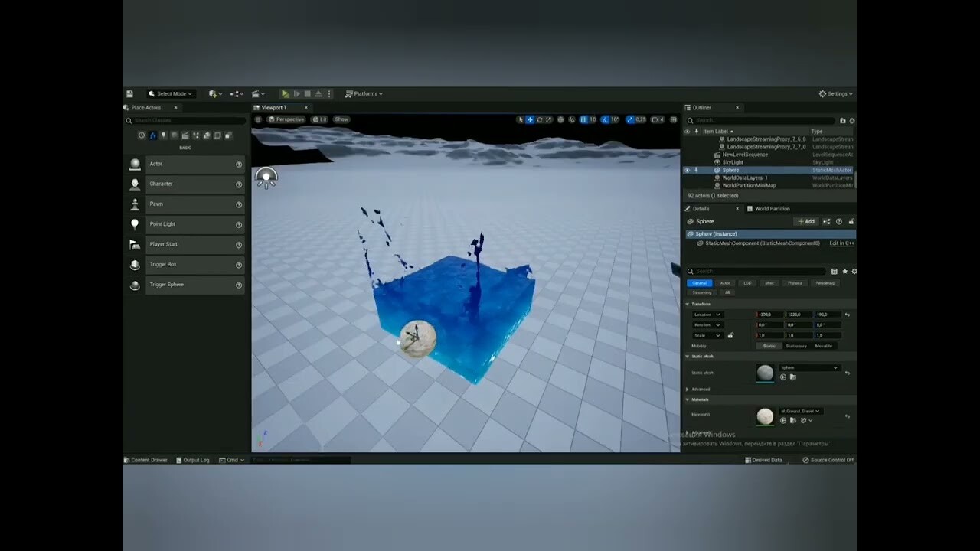Select the Move transform tool in the viewport
Image resolution: width=980 pixels, height=551 pixels.
pyautogui.click(x=531, y=119)
